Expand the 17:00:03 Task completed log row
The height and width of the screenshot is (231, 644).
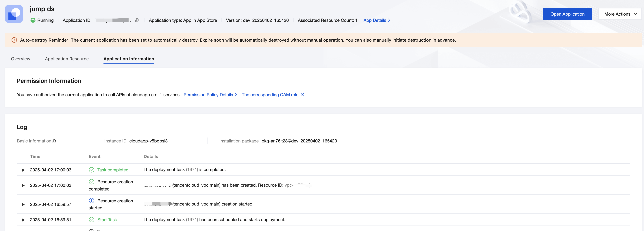(23, 170)
